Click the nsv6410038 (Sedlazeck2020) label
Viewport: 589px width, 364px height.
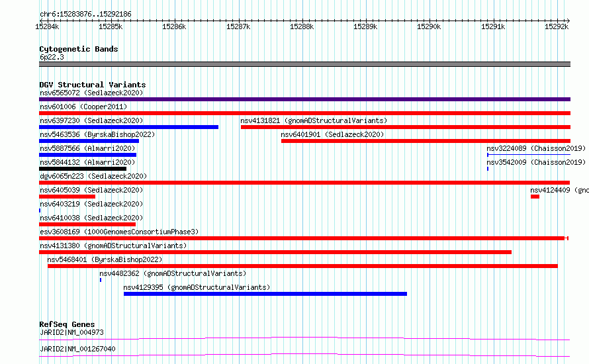click(x=91, y=218)
